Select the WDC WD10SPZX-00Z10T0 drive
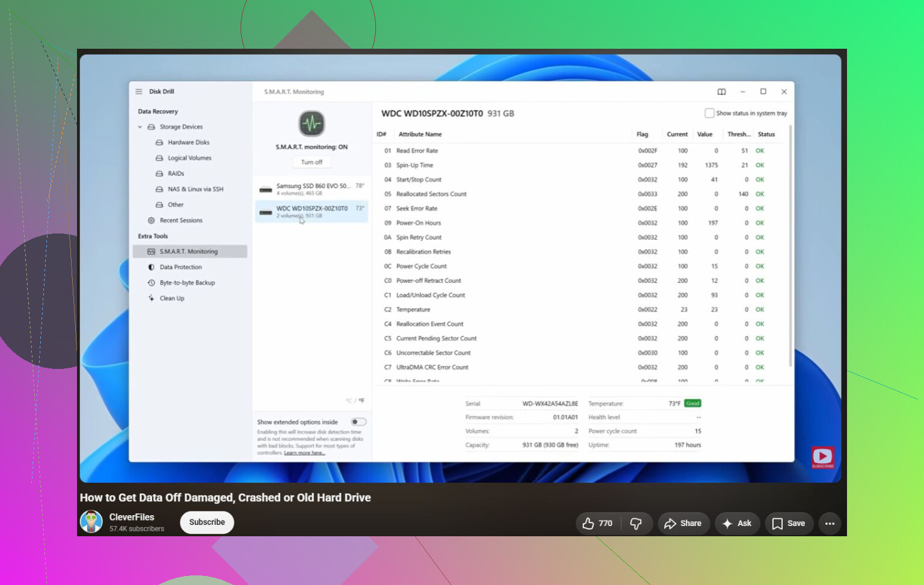Viewport: 924px width, 585px height. (x=312, y=211)
